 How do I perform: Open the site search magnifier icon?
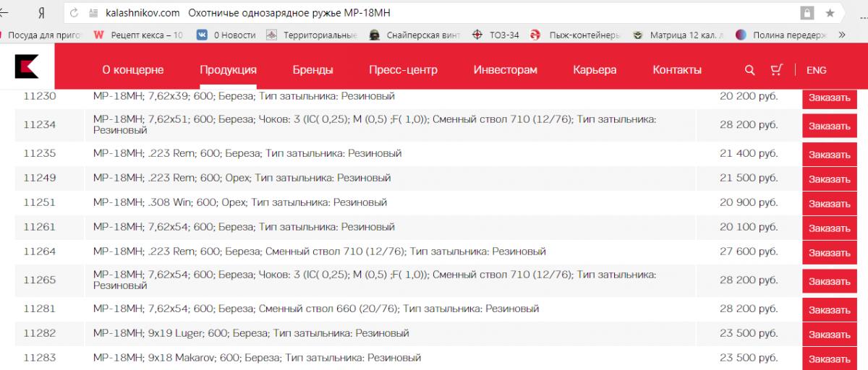(x=750, y=70)
